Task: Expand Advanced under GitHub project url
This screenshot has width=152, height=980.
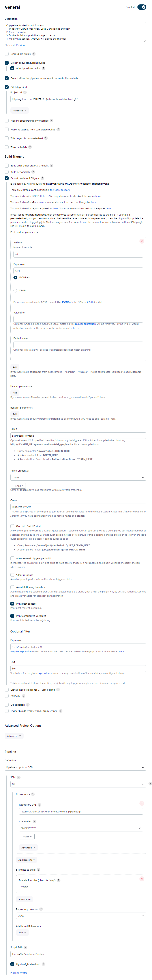Action: [x=20, y=111]
